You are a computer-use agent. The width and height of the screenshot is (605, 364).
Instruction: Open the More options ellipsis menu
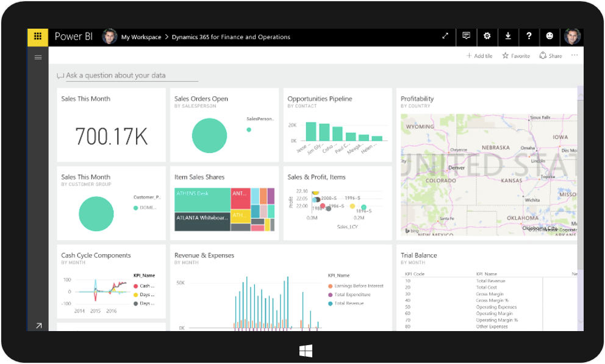(x=575, y=55)
